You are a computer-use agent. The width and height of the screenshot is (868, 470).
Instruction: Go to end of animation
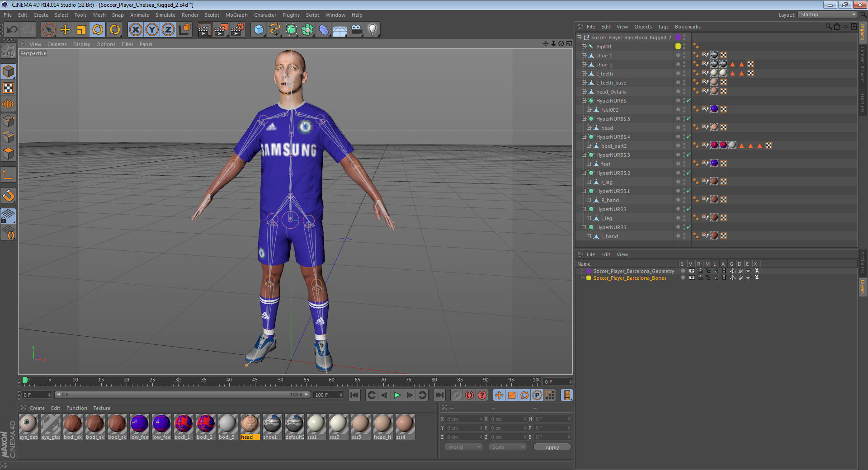click(x=439, y=395)
